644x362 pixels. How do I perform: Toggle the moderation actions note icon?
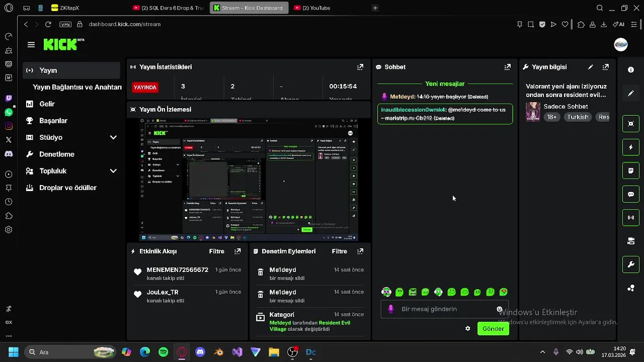point(631,171)
